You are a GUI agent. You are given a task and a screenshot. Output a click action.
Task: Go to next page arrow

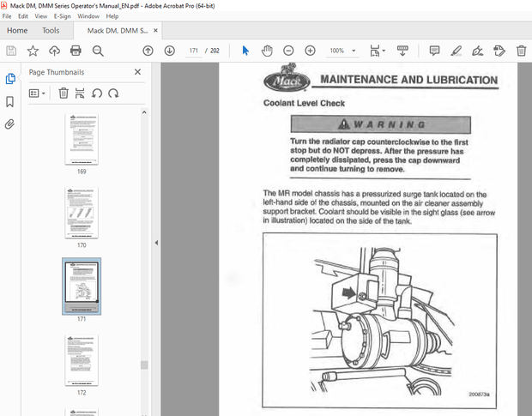click(170, 51)
